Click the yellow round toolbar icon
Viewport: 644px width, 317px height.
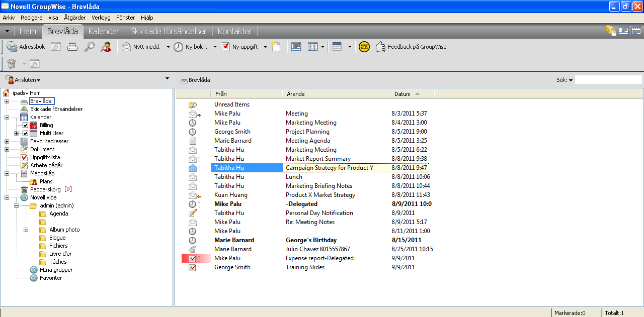click(x=364, y=47)
